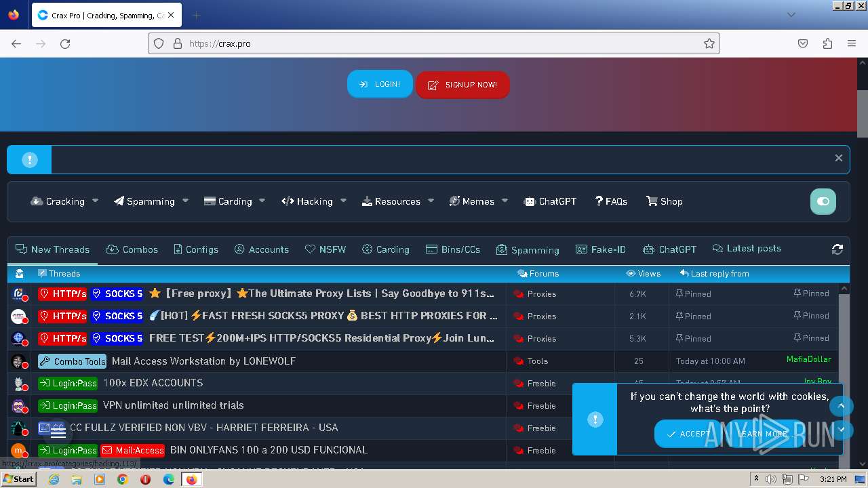Select the New Threads tab
The image size is (868, 488).
[x=52, y=249]
